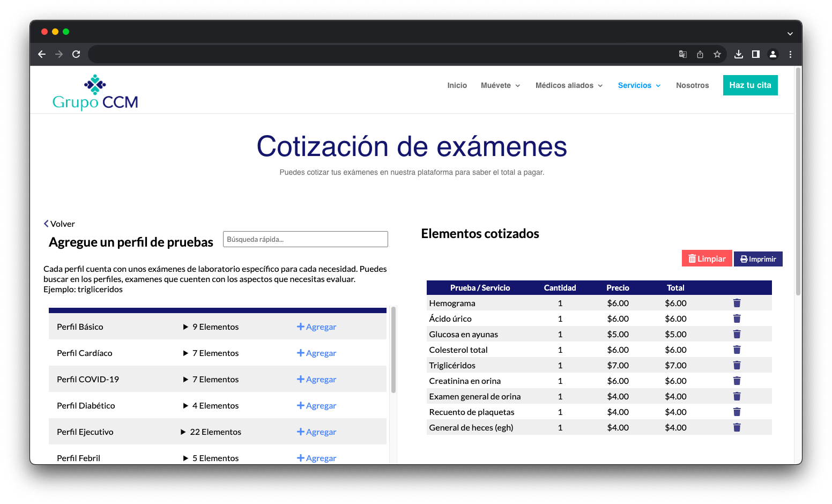Image resolution: width=832 pixels, height=504 pixels.
Task: Expand Perfil Diabético 4 Elementos
Action: coord(211,406)
